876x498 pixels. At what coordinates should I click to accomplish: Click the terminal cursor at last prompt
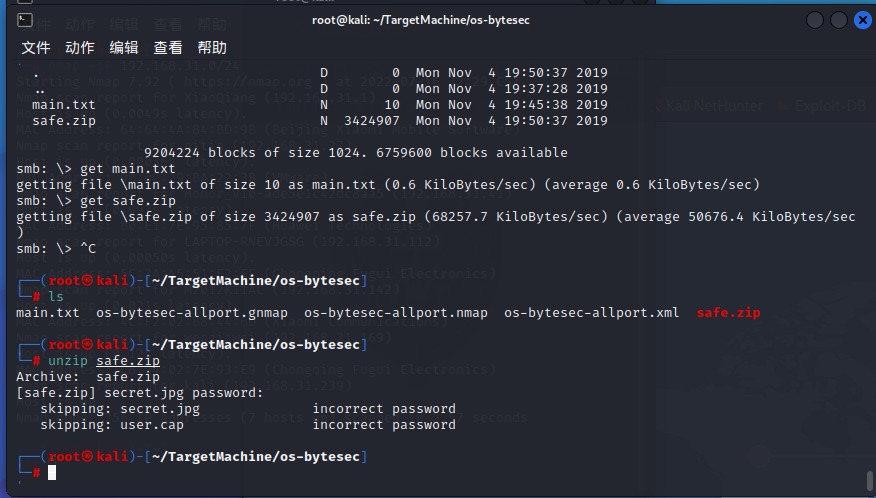(52, 473)
